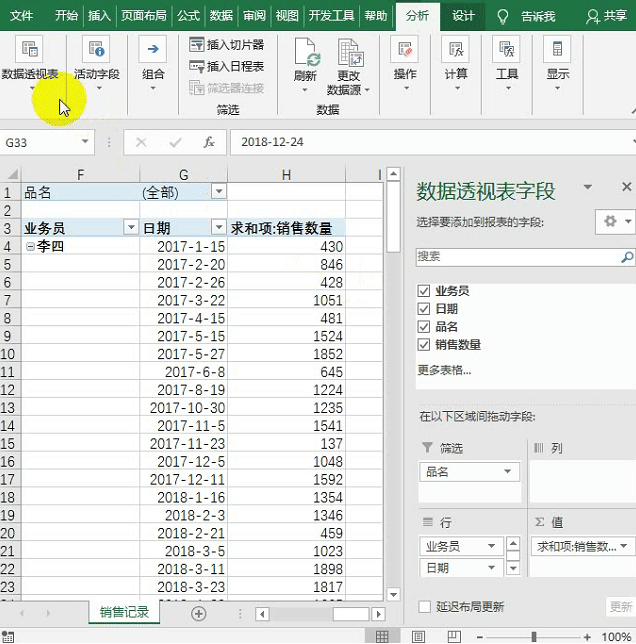
Task: Open the 求和项:销售数 dropdown in the 值 area
Action: 624,546
